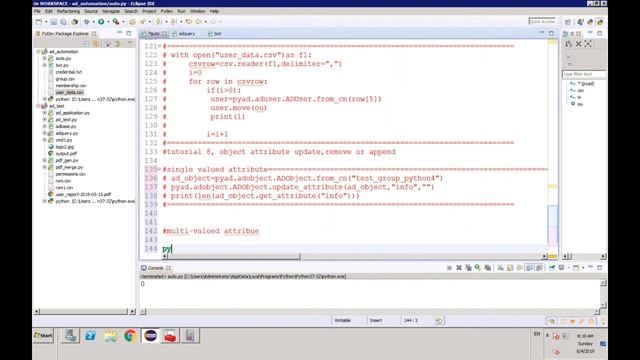Viewport: 640px width, 360px height.
Task: Toggle Word Wrap in Console toolbar
Action: (x=519, y=268)
